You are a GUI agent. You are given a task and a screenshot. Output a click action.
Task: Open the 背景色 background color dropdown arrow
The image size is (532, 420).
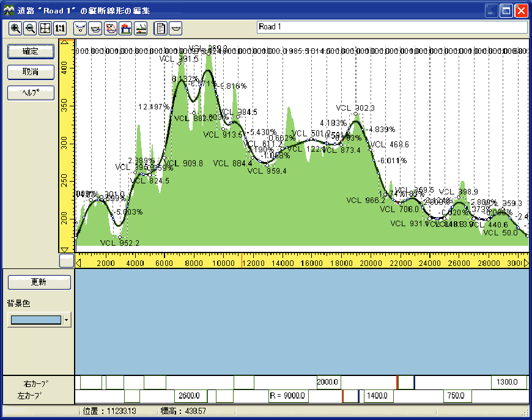tap(67, 320)
